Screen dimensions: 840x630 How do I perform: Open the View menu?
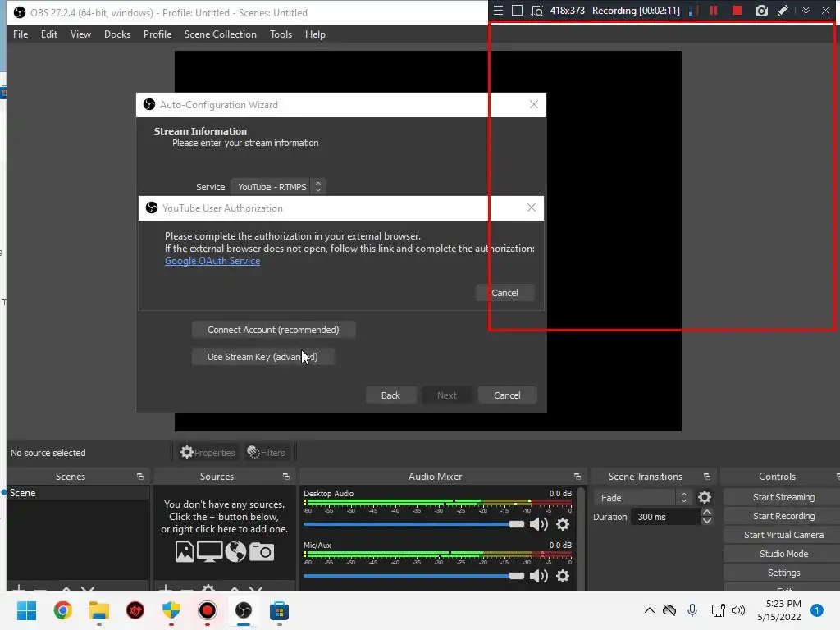pos(80,34)
